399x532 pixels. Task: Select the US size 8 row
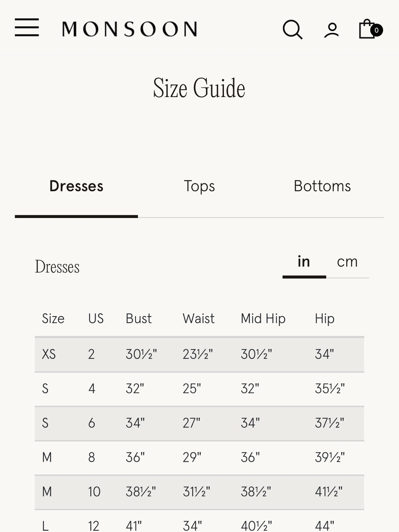click(x=199, y=457)
